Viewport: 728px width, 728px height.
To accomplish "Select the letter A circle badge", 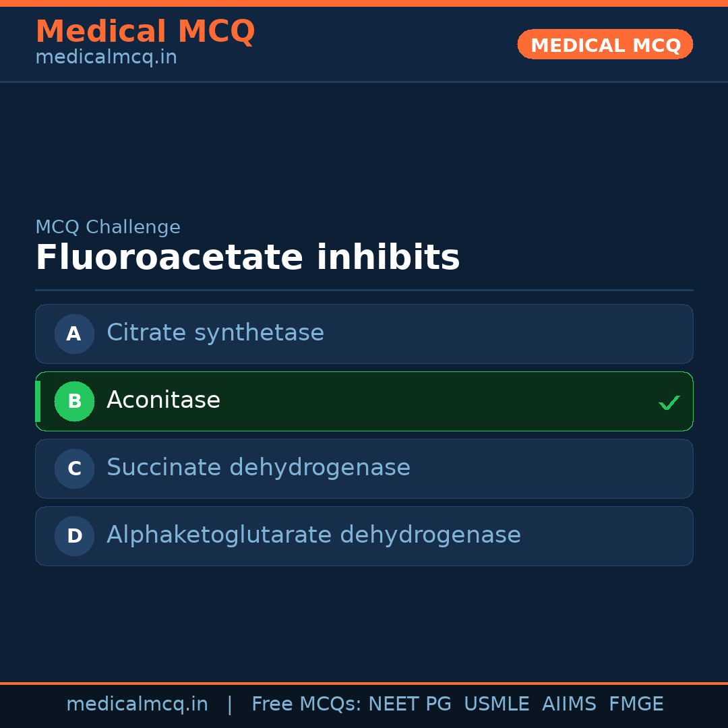I will point(74,334).
